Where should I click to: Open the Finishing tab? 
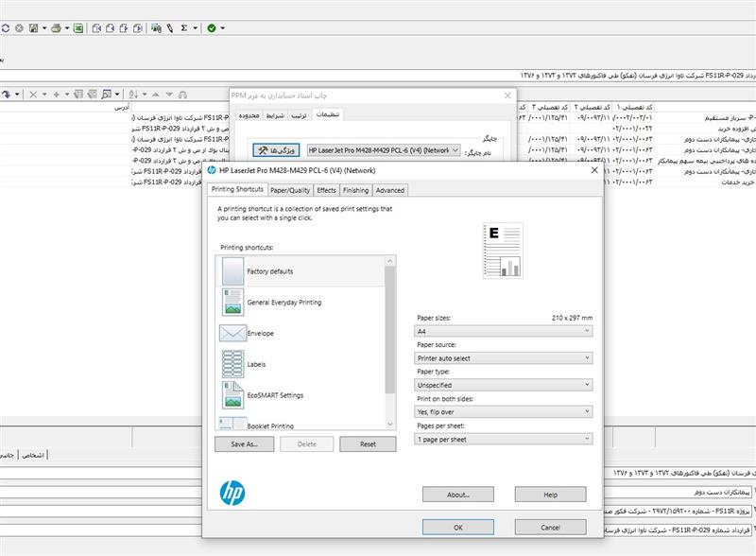(x=355, y=190)
